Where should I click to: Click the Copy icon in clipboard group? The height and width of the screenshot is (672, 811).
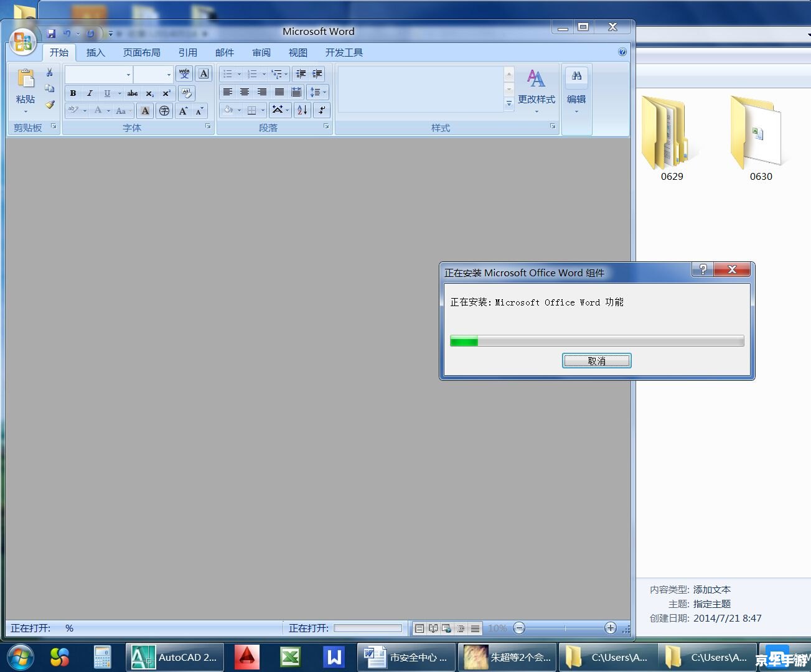click(50, 88)
